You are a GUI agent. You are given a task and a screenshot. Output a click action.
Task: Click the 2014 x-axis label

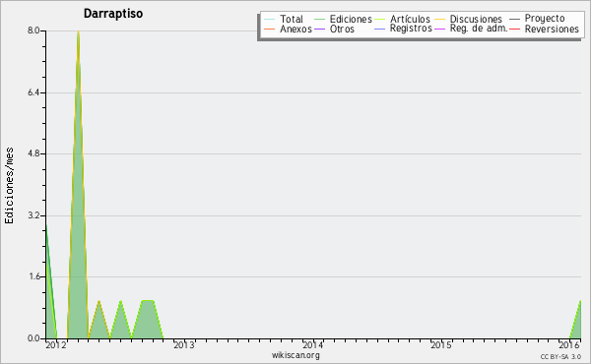tap(313, 345)
